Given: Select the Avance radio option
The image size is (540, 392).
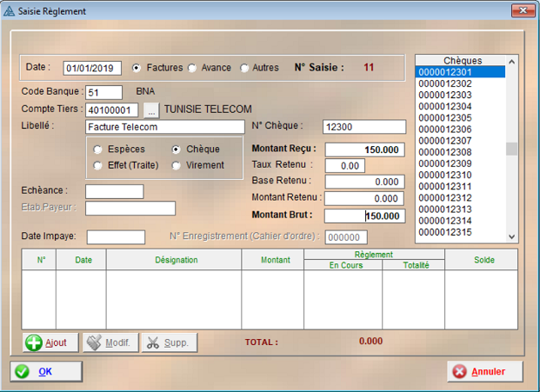Looking at the screenshot, I should click(192, 68).
